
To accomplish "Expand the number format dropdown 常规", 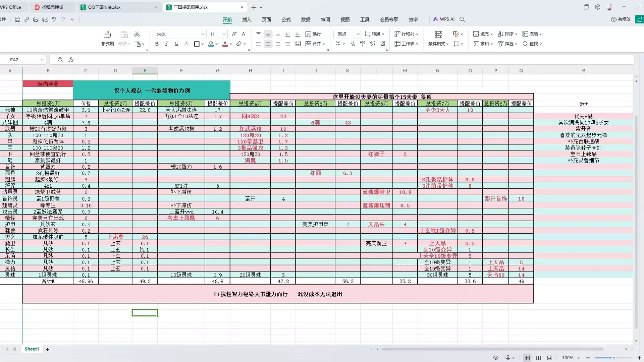I will 358,34.
